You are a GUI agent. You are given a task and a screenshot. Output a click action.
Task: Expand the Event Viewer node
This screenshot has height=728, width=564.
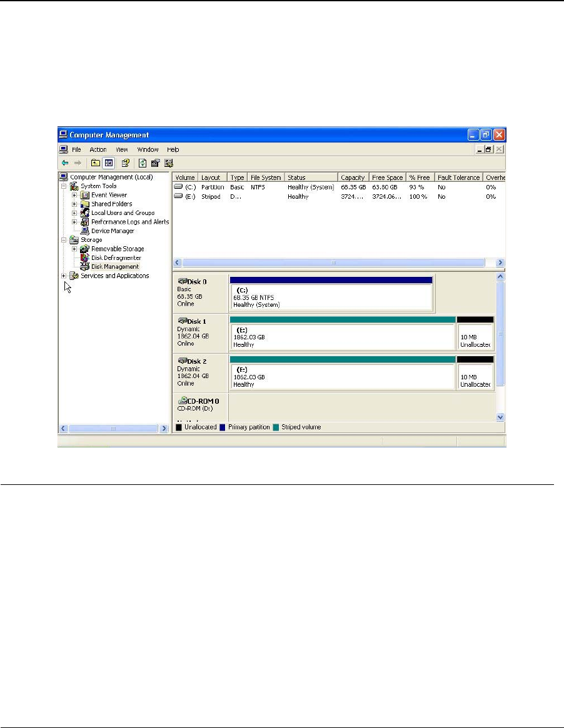tap(74, 195)
